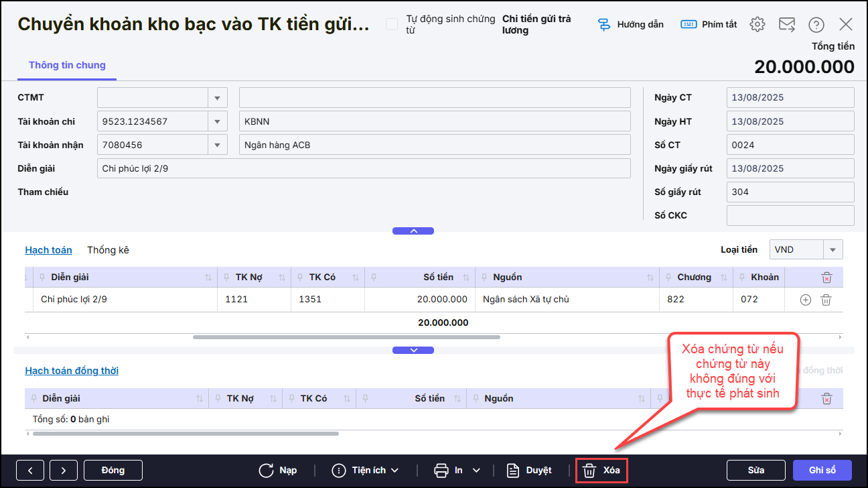Open the settings gear icon

[x=757, y=25]
